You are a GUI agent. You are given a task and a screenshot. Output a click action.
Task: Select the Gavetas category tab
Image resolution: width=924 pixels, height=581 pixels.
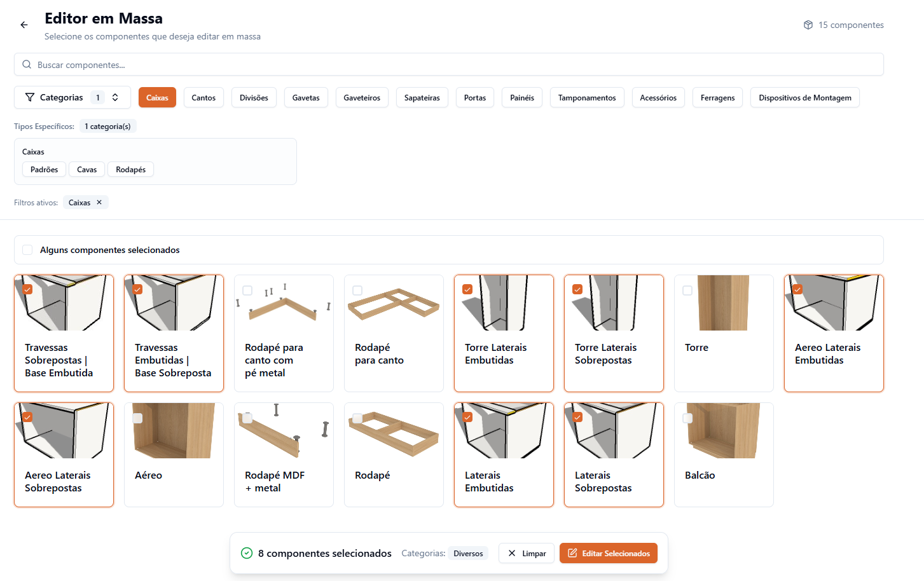(306, 97)
